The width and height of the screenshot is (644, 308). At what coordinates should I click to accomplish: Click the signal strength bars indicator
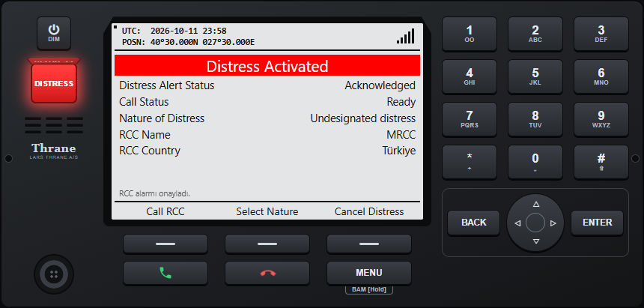click(x=406, y=36)
